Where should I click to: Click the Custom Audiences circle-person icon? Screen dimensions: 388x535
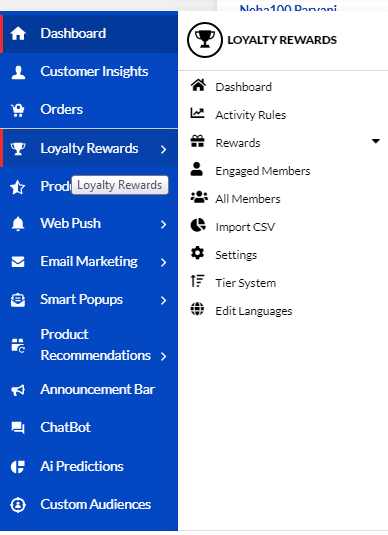click(18, 505)
